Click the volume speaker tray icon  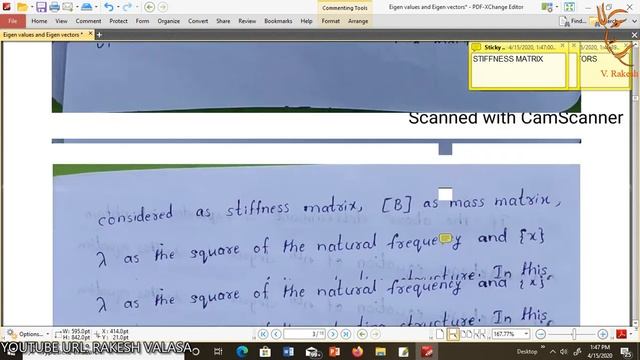(x=564, y=351)
